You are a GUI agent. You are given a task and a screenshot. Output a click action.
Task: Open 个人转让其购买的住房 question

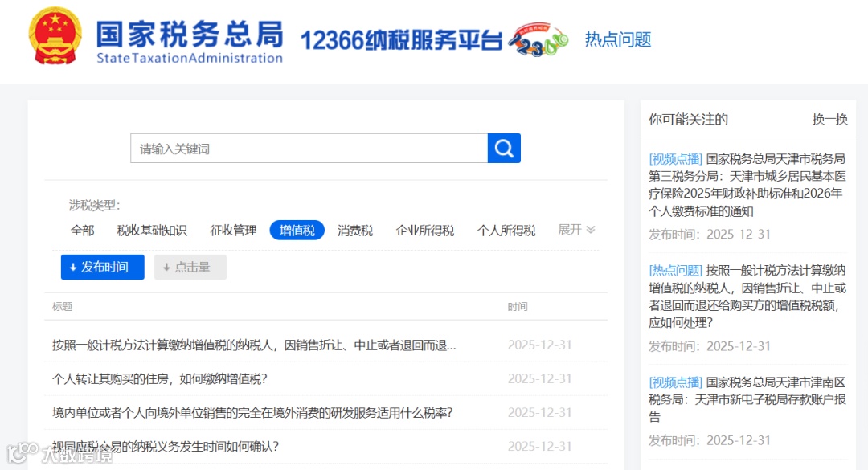pos(160,379)
